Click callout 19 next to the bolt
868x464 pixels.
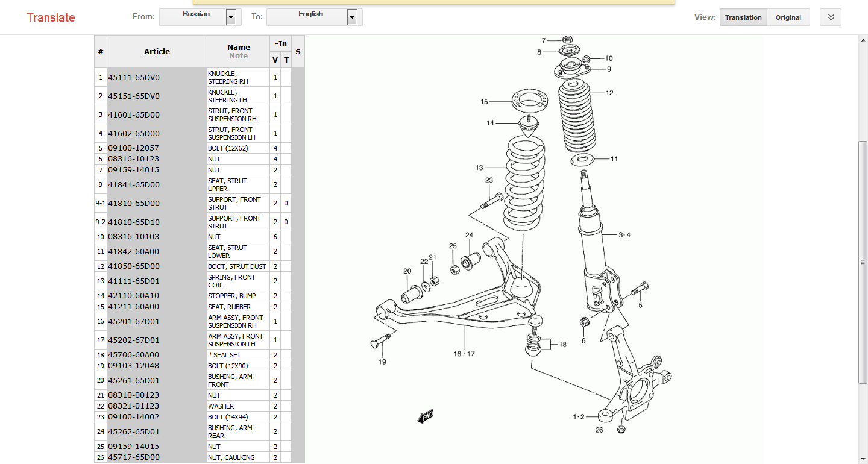tap(383, 362)
